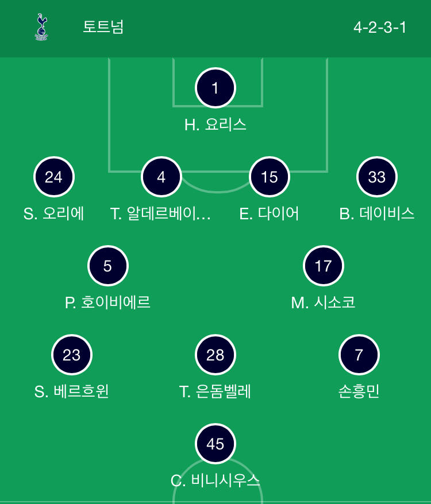Select the number 17 player circle

323,266
